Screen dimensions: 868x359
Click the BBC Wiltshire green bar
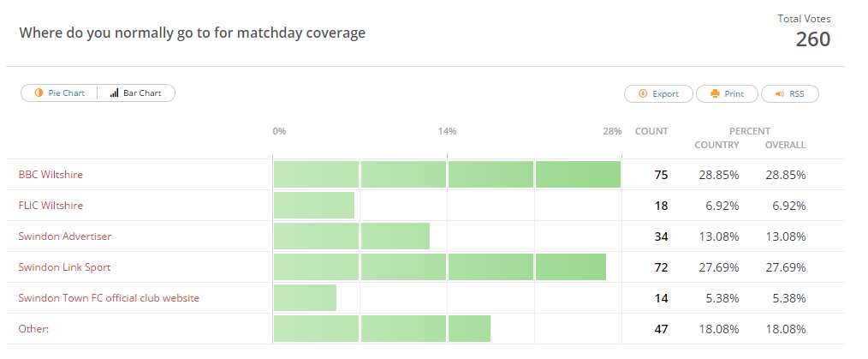[447, 175]
